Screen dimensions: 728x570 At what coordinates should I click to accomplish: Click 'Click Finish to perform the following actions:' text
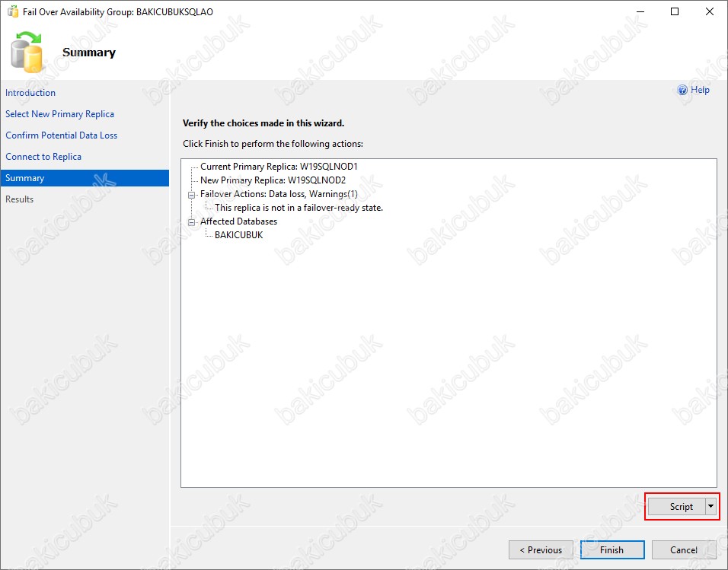click(273, 143)
